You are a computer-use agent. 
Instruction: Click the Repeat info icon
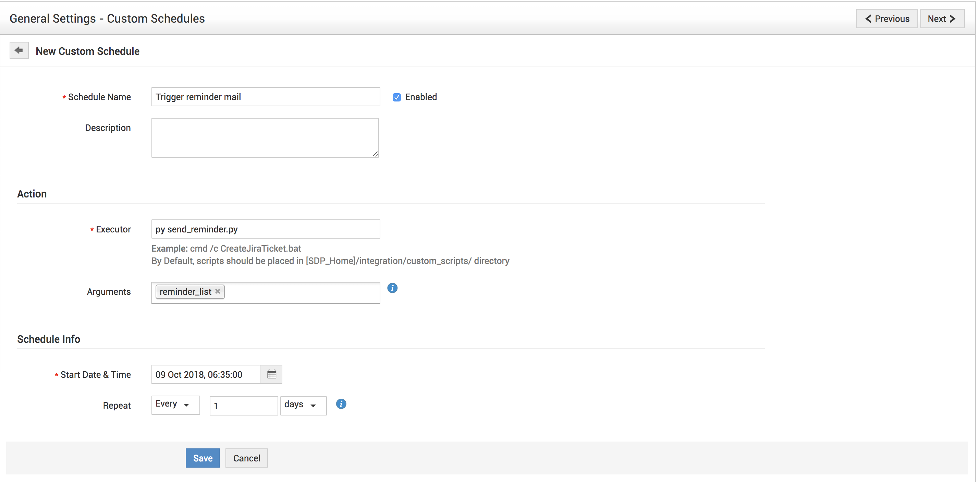[341, 404]
